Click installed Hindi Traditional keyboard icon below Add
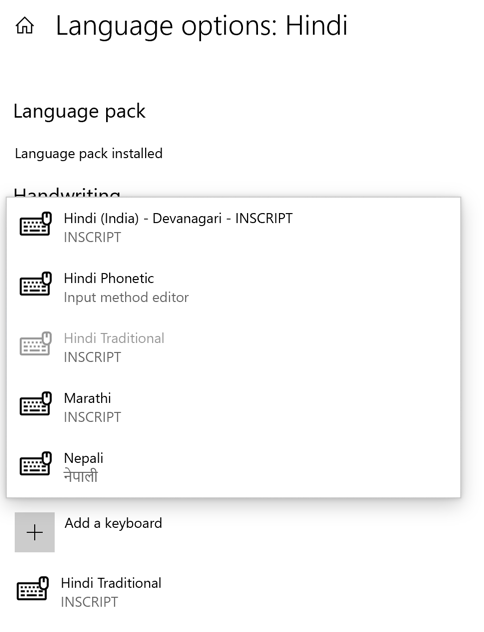 coord(33,588)
